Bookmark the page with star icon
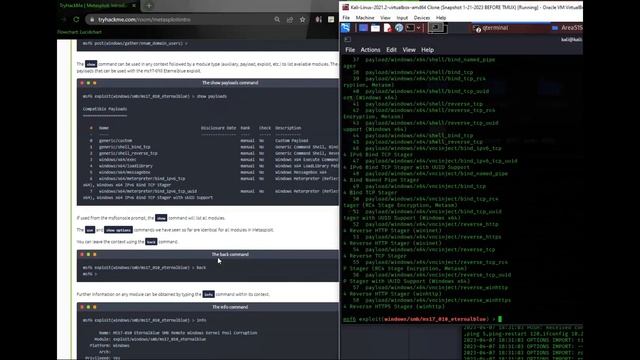The height and width of the screenshot is (360, 640). (x=302, y=19)
